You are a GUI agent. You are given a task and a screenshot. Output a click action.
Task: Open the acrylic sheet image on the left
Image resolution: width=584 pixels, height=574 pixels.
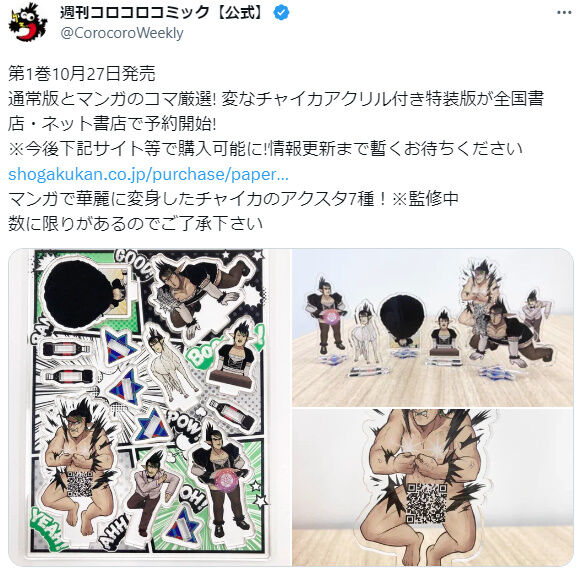(x=149, y=407)
